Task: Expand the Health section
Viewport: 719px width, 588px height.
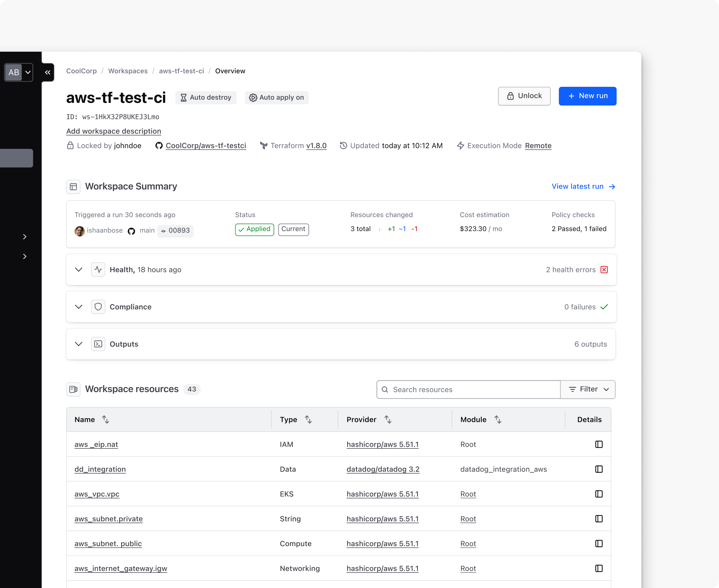Action: click(x=78, y=269)
